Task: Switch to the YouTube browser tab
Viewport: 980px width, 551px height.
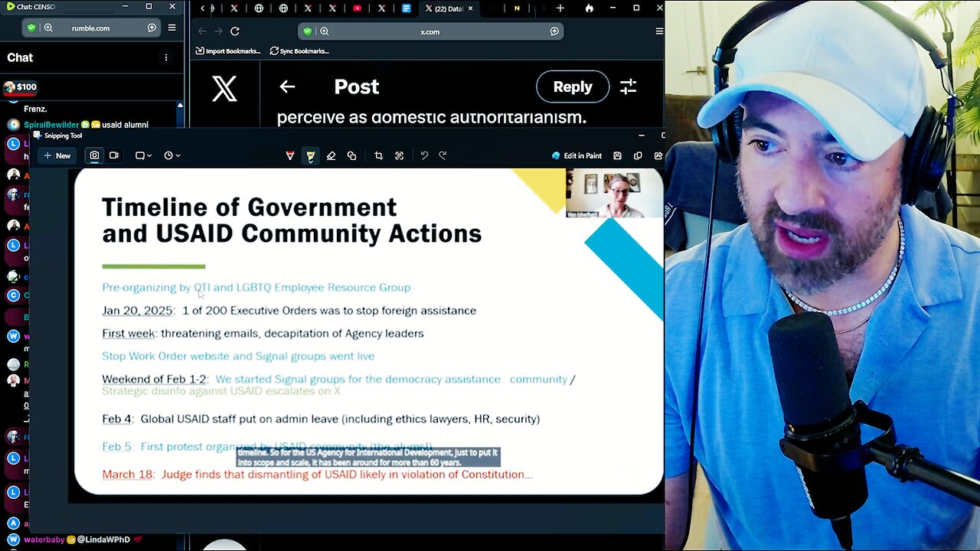Action: click(357, 8)
